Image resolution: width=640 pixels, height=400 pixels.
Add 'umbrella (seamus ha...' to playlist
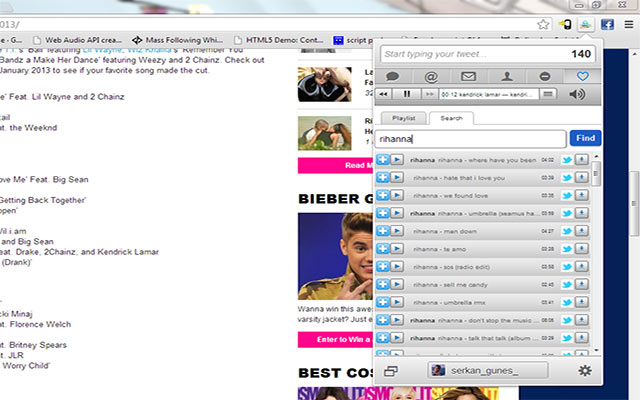tap(382, 213)
